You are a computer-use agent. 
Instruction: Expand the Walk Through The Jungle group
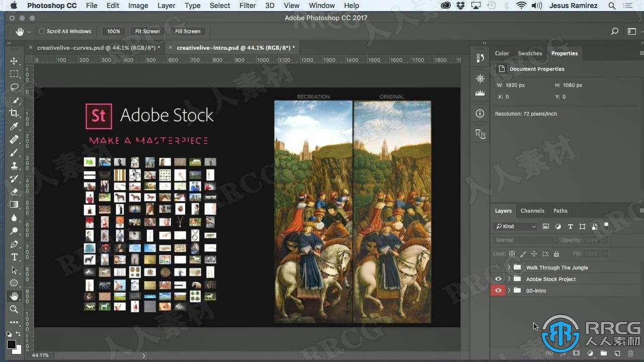pos(509,267)
